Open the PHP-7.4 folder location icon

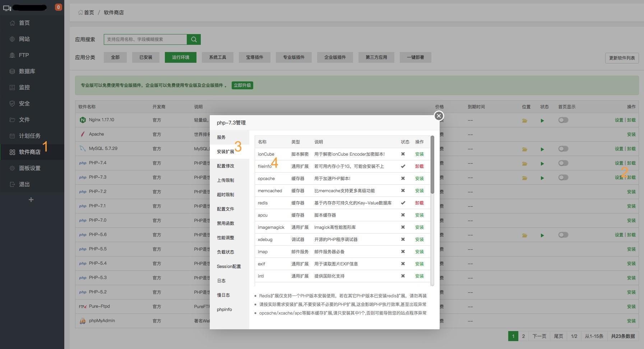click(x=525, y=164)
